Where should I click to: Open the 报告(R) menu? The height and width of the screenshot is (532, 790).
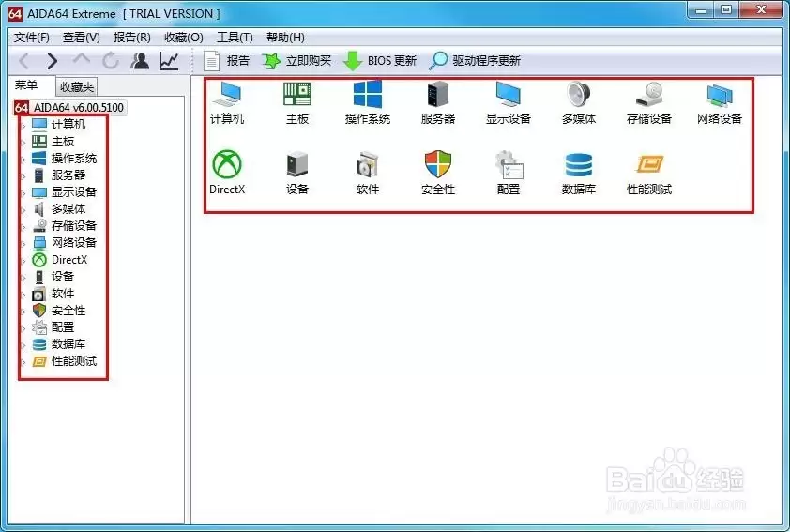click(x=131, y=38)
